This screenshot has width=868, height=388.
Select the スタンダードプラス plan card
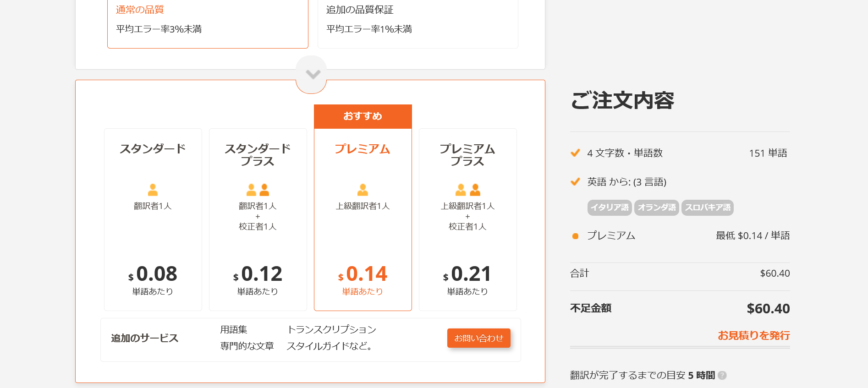pyautogui.click(x=258, y=219)
